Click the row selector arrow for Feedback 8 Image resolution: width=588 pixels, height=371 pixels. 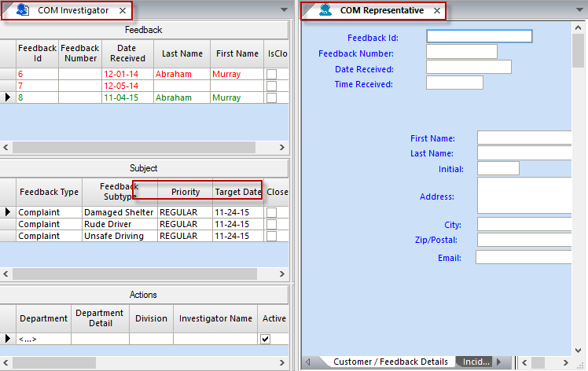(8, 97)
